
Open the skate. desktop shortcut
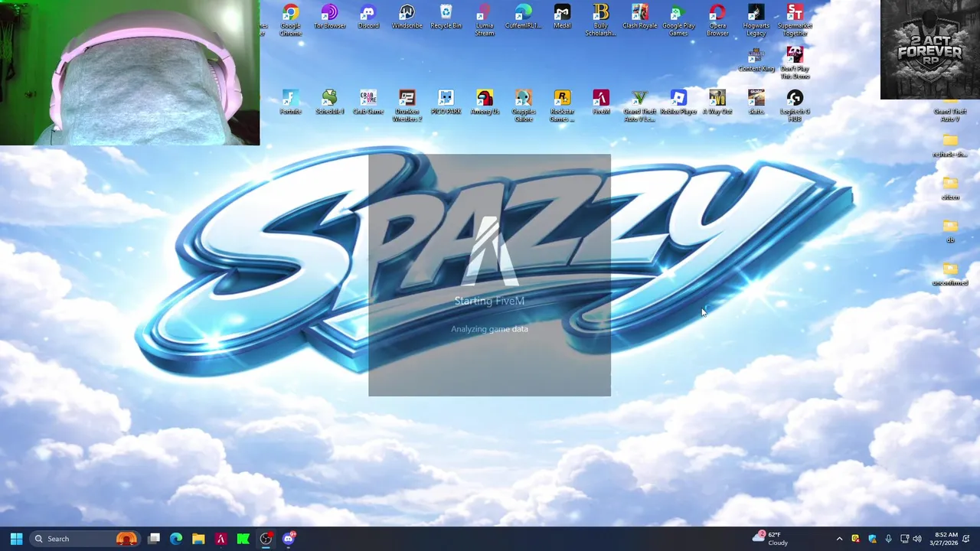(756, 103)
